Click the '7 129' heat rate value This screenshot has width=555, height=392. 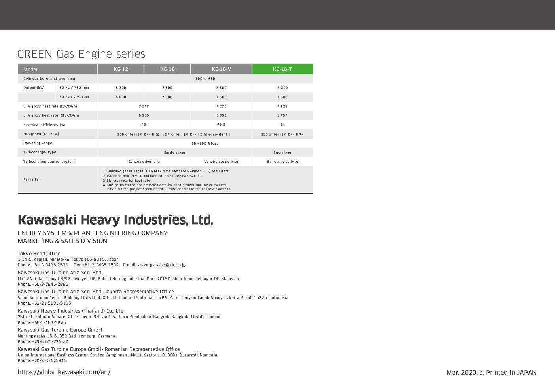tap(282, 106)
